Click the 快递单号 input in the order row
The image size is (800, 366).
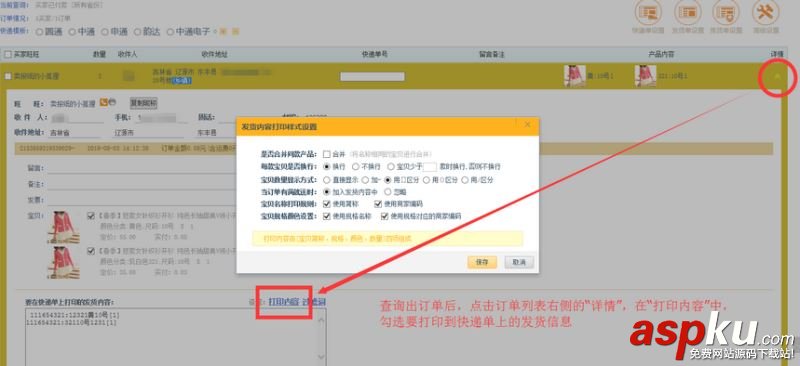(x=372, y=77)
